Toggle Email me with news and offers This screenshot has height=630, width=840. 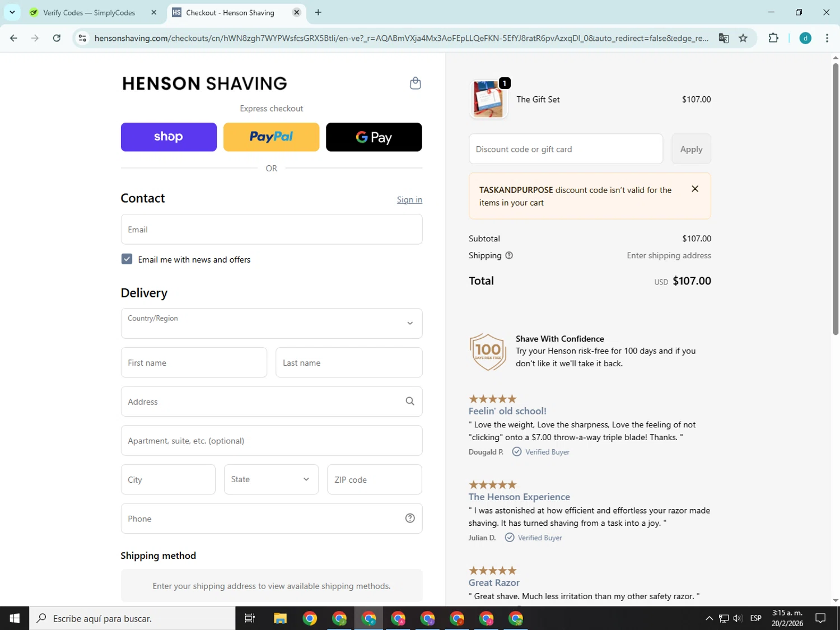point(127,259)
